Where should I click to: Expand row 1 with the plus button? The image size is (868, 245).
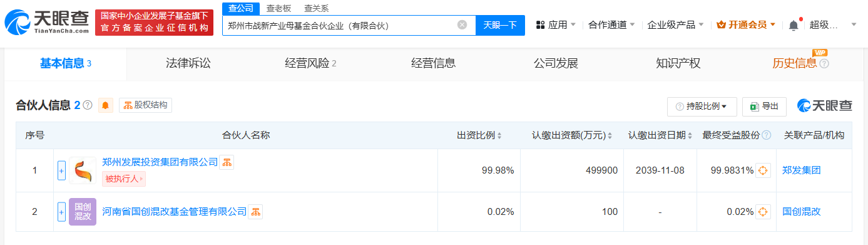coord(61,170)
